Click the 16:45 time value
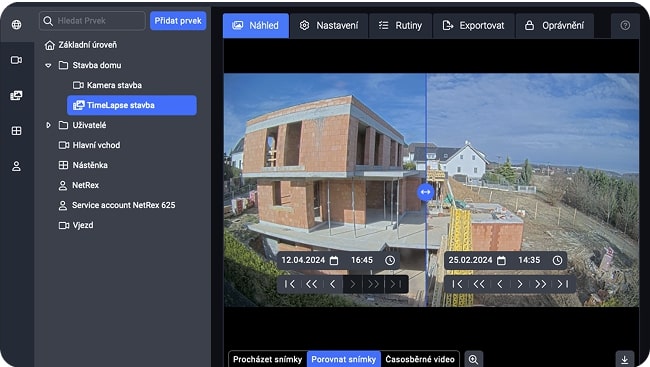The image size is (650, 367). (x=362, y=260)
